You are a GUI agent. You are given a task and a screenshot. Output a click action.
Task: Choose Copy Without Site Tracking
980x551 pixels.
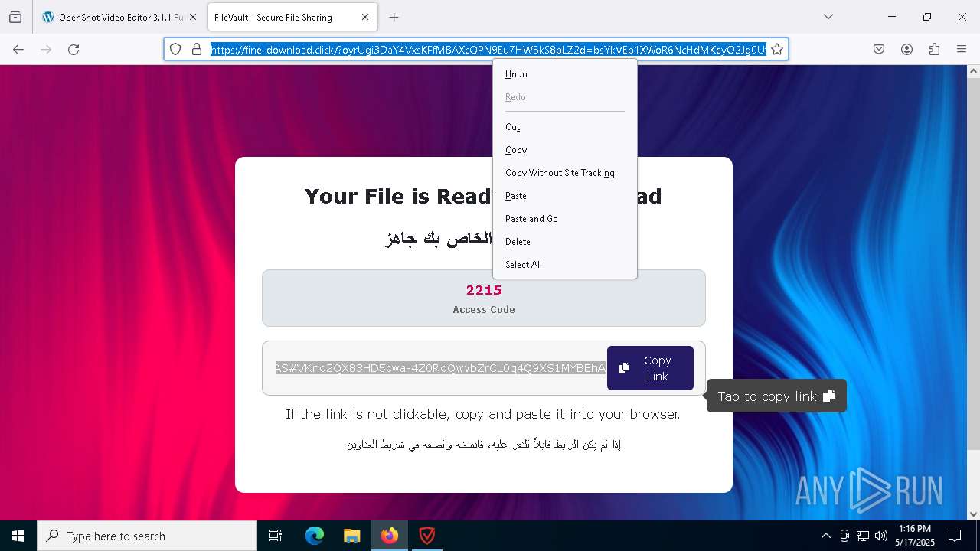tap(565, 173)
